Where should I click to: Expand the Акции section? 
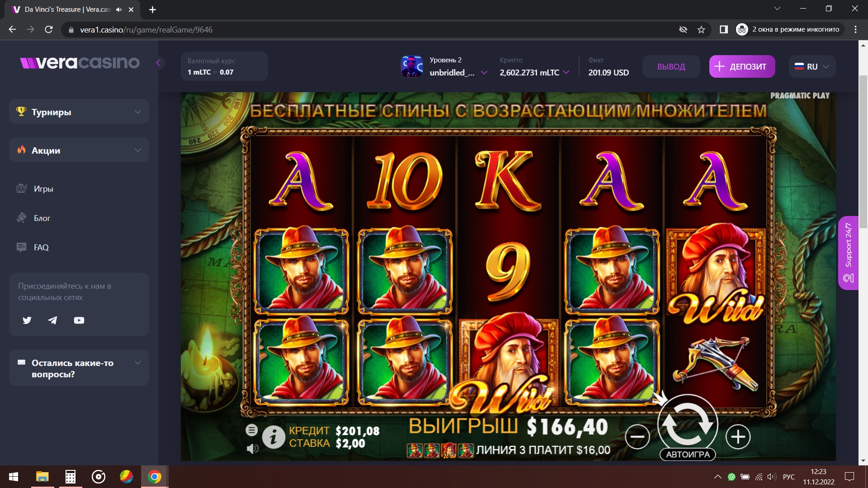79,150
